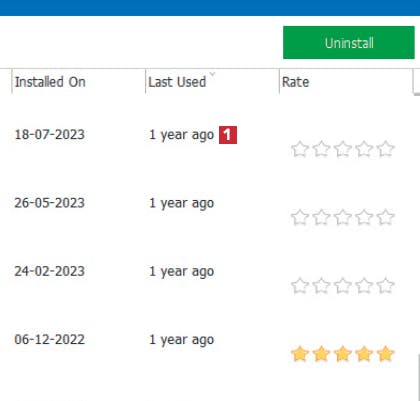Set third star for 18-07-2023 row
Screen dimensions: 420x401
tap(343, 149)
